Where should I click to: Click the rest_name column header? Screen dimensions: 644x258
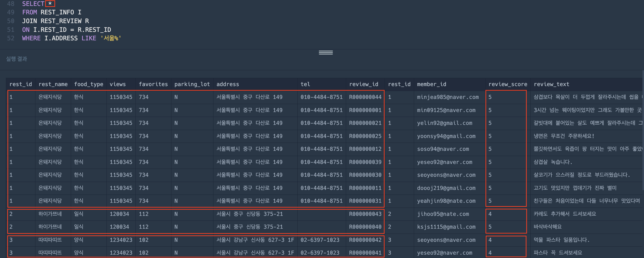pos(53,84)
